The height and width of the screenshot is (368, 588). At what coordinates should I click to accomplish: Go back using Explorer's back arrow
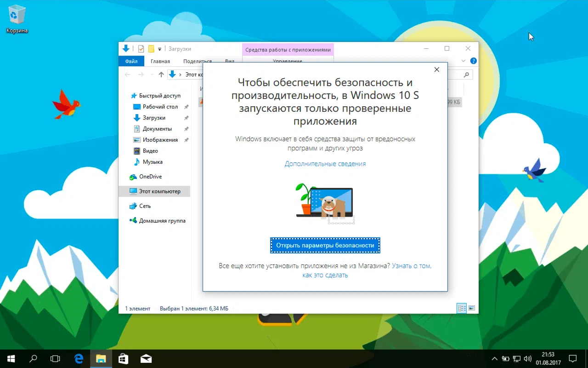[128, 75]
